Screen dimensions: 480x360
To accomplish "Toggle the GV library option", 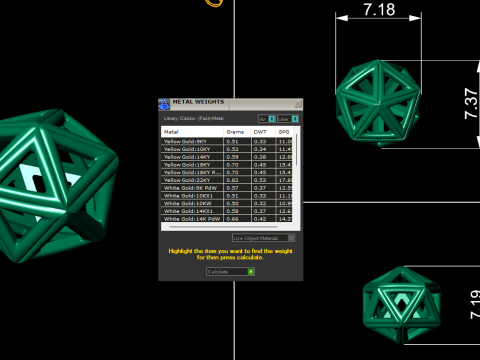I will pos(266,119).
